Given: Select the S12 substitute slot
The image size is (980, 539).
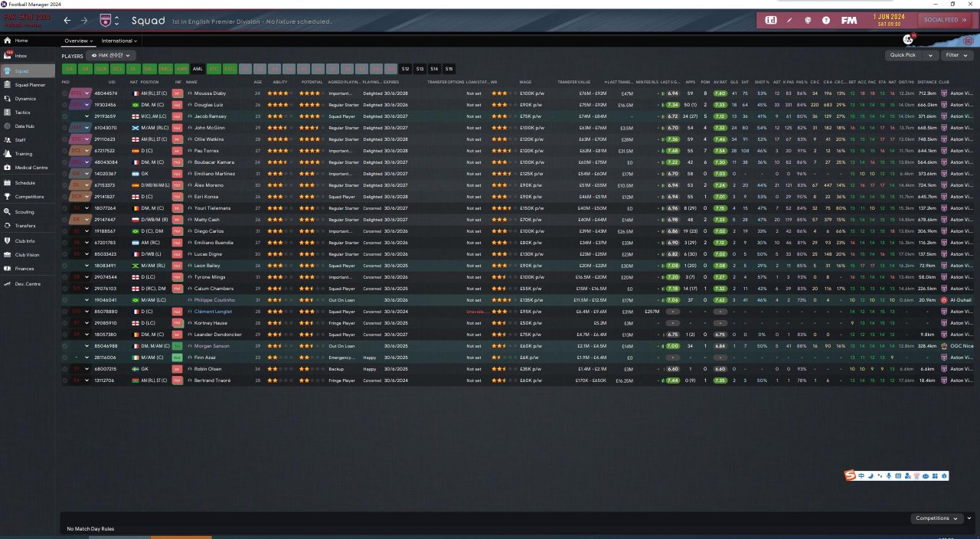Looking at the screenshot, I should point(405,69).
